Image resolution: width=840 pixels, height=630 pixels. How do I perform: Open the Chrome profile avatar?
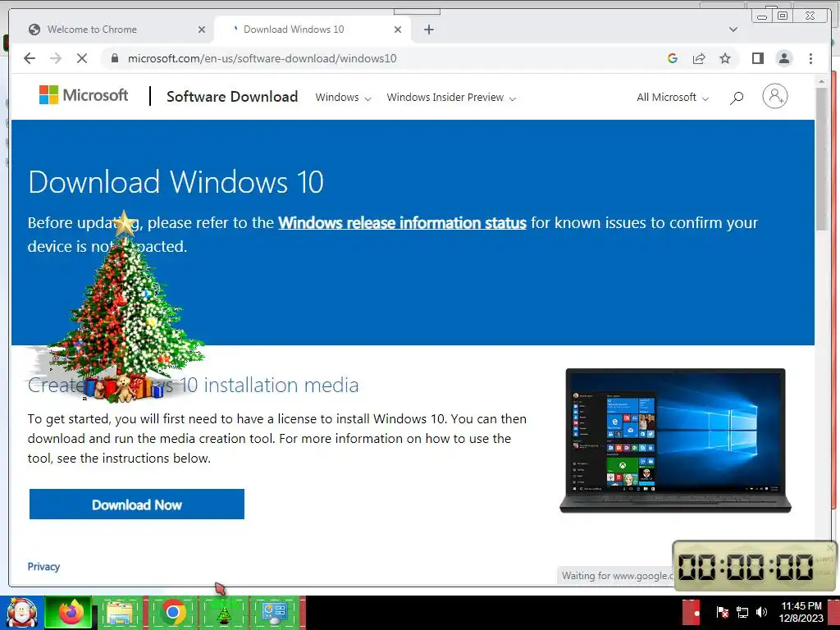(x=783, y=58)
